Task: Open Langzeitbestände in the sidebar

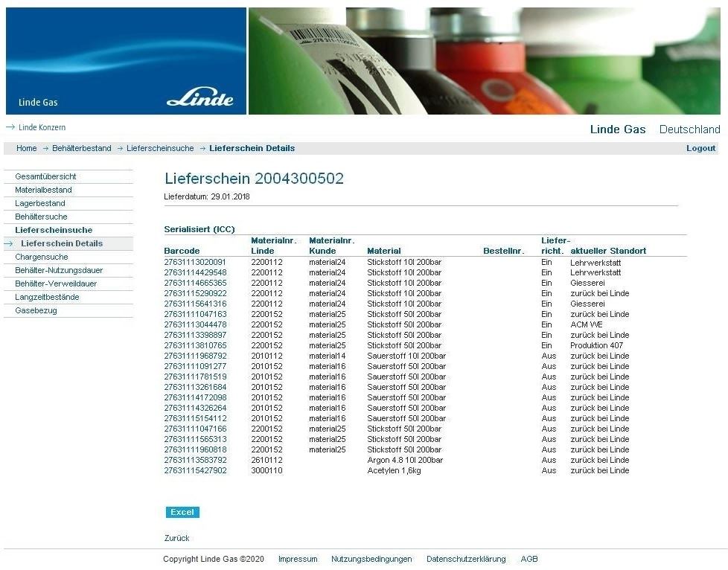Action: (x=47, y=297)
